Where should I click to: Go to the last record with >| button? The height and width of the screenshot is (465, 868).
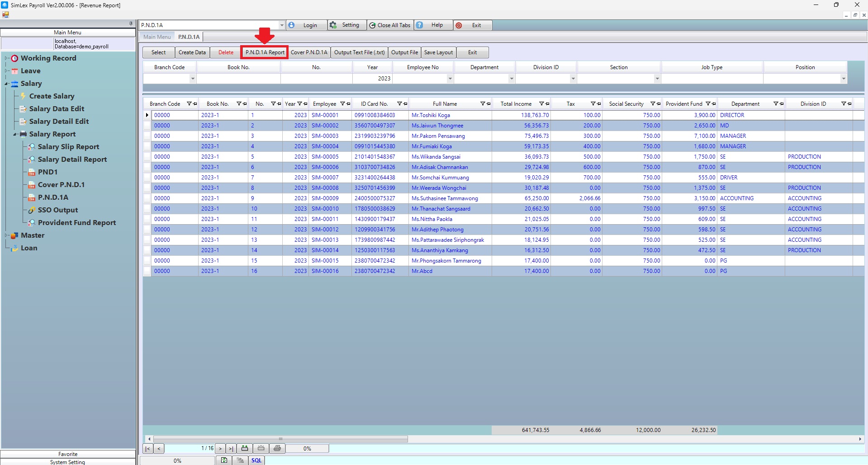[231, 449]
